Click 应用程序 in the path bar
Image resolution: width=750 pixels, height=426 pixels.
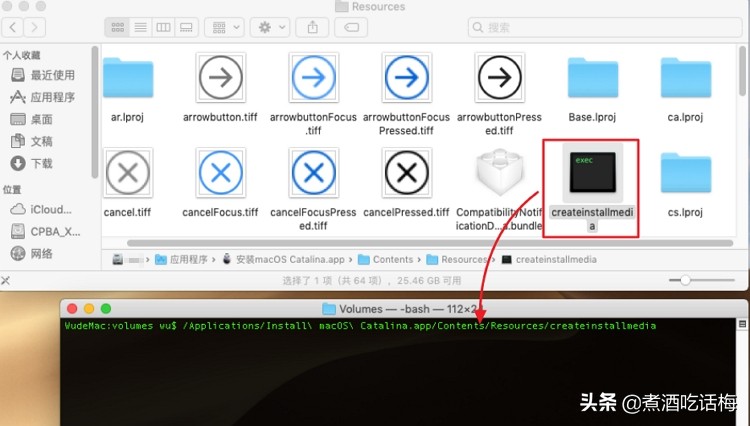(x=182, y=260)
